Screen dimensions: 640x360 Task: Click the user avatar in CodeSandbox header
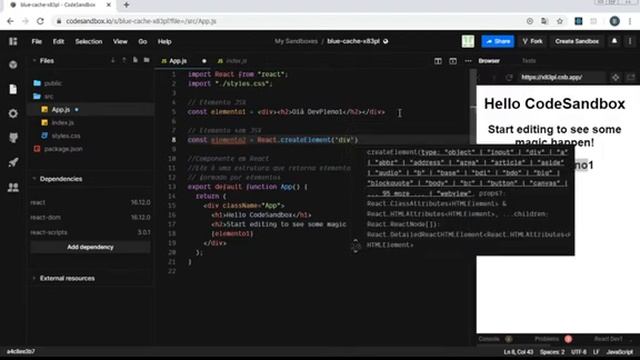pyautogui.click(x=468, y=41)
